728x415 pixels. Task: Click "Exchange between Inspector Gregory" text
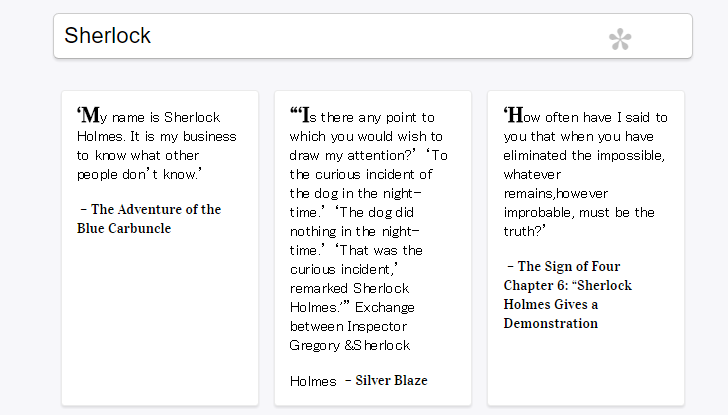pyautogui.click(x=352, y=326)
